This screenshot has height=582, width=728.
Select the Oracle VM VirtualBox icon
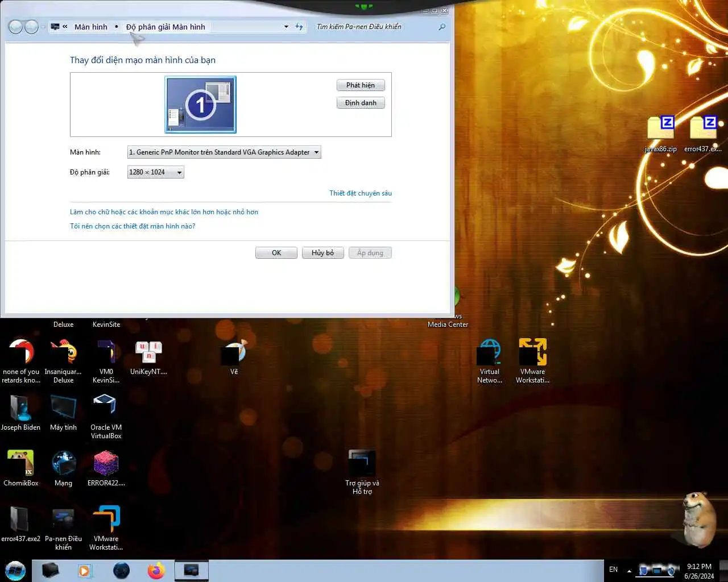[x=106, y=417]
